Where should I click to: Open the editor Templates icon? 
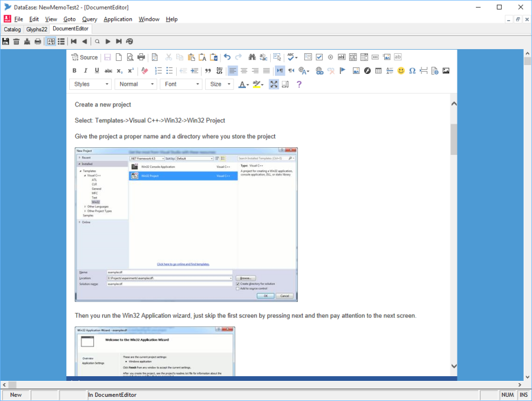click(155, 57)
